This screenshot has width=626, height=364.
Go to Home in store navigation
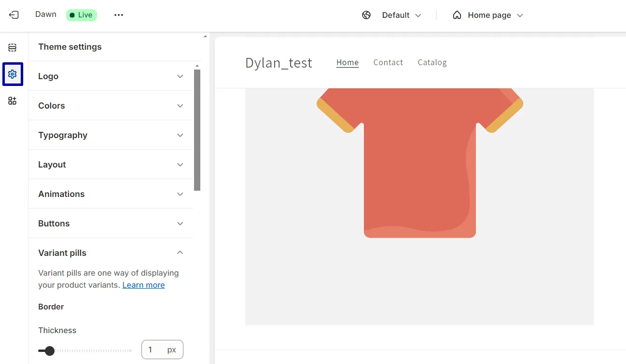click(348, 62)
